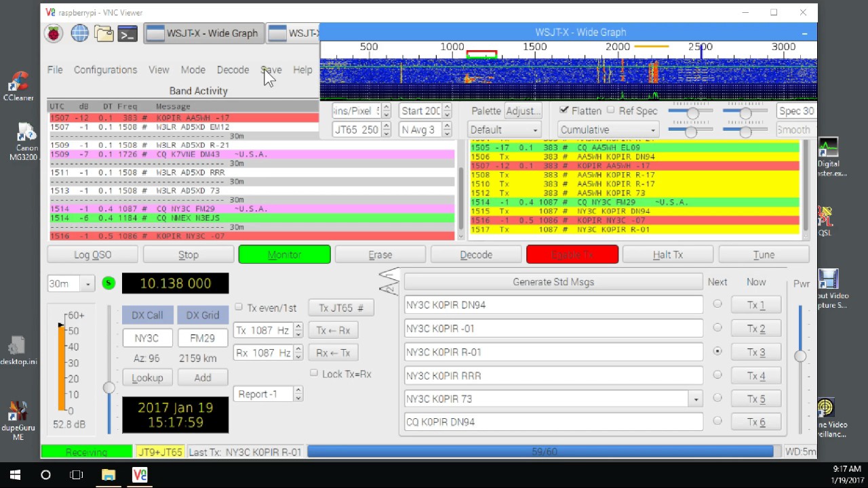Click the DX Grid field FM29

click(x=202, y=338)
